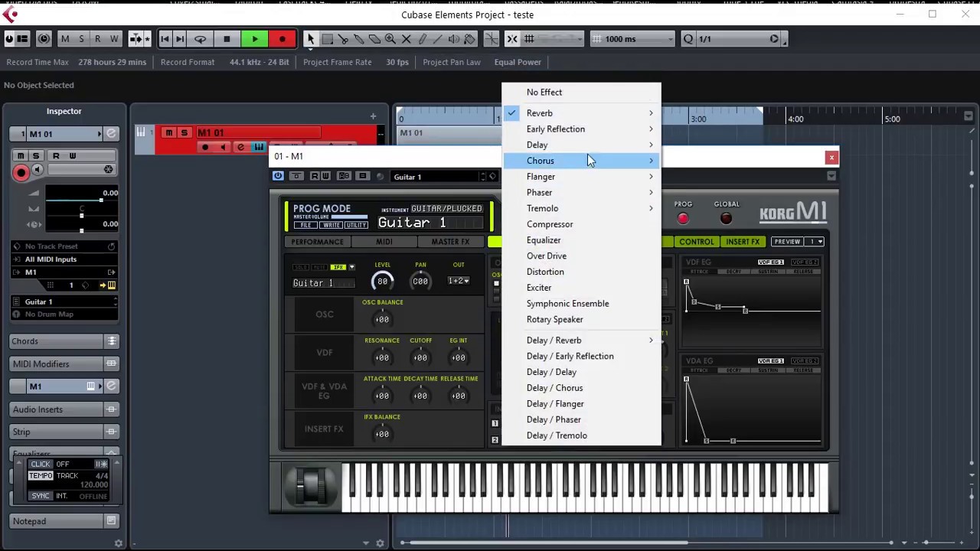Select the Draw pencil tool
The width and height of the screenshot is (980, 551).
tap(423, 39)
